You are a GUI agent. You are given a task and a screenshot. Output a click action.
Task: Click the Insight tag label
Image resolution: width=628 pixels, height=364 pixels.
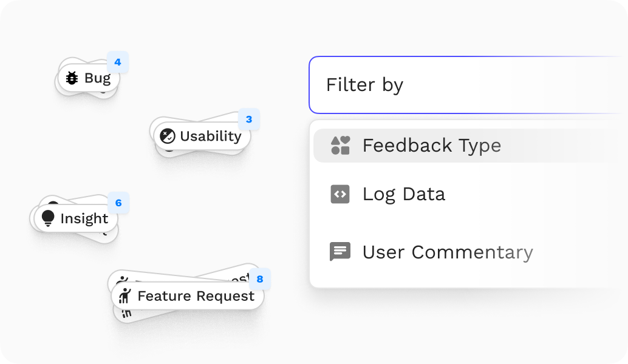84,218
